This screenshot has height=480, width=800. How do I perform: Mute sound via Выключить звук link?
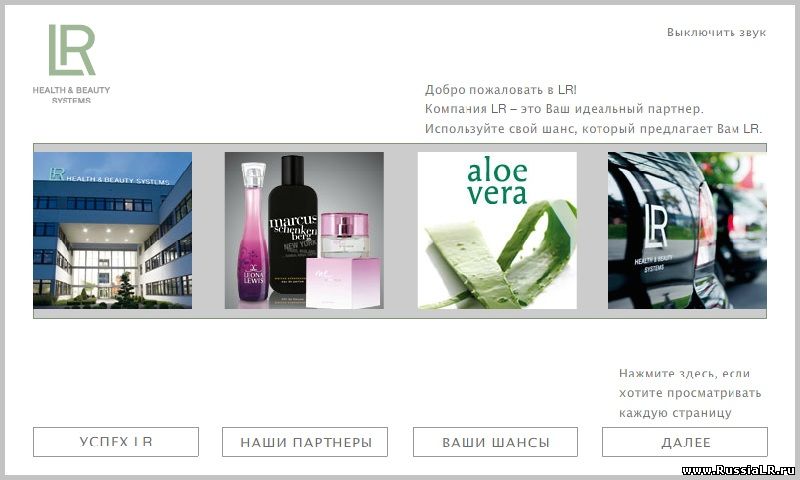coord(716,33)
